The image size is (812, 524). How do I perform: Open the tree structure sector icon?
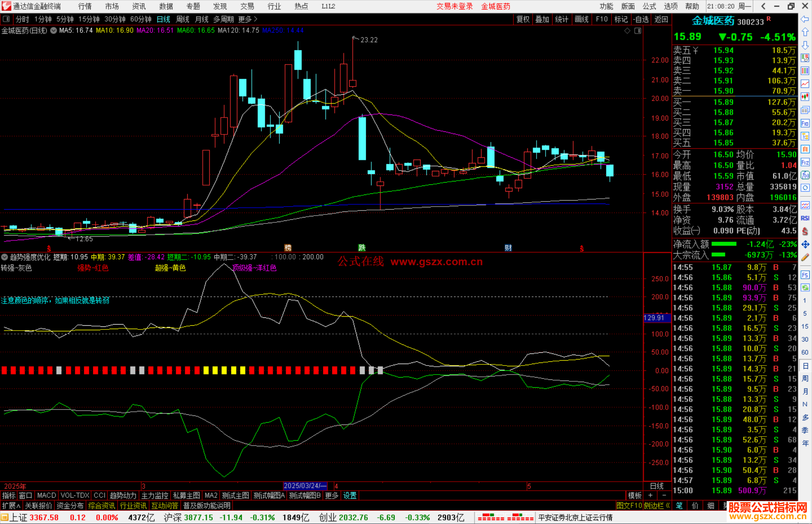point(805,136)
